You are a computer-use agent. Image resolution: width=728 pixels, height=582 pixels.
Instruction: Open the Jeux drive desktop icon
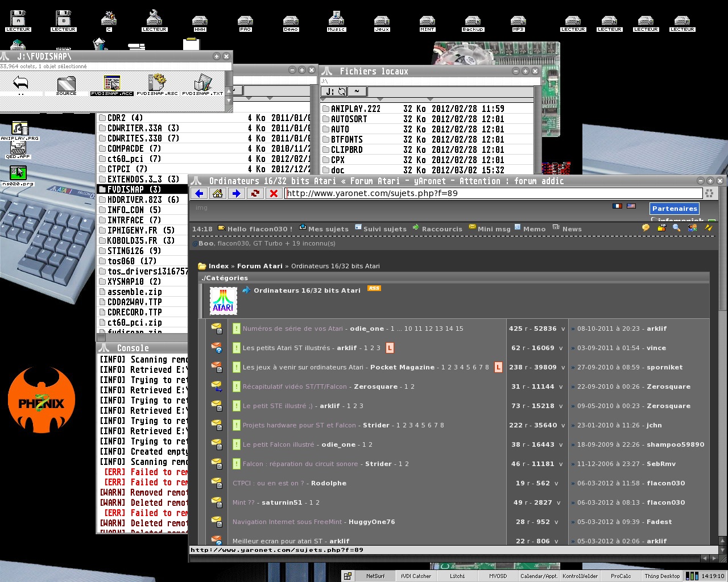(382, 23)
